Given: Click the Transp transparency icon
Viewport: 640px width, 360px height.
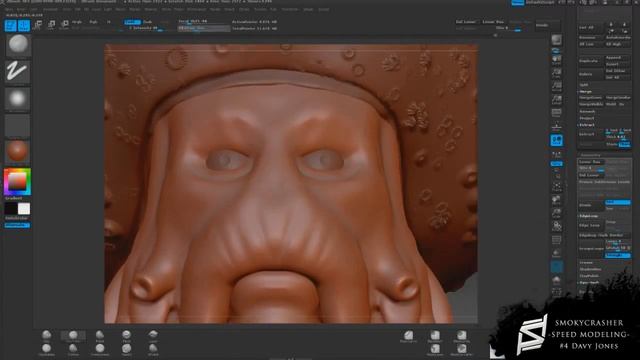Looking at the screenshot, I should click(x=557, y=253).
